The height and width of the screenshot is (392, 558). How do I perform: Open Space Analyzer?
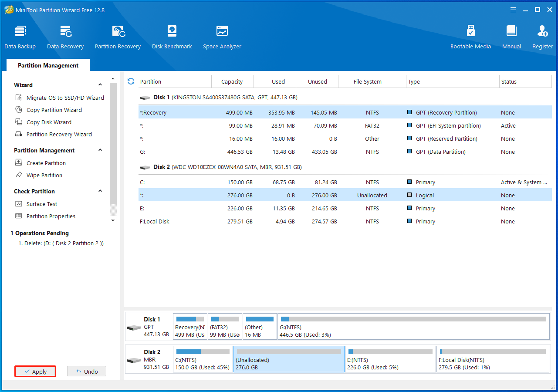(222, 37)
